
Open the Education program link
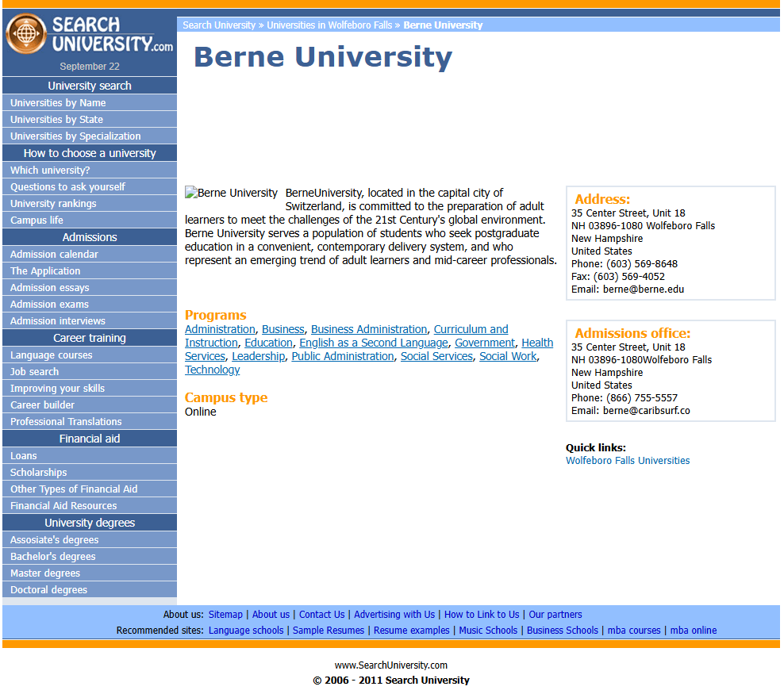tap(268, 343)
